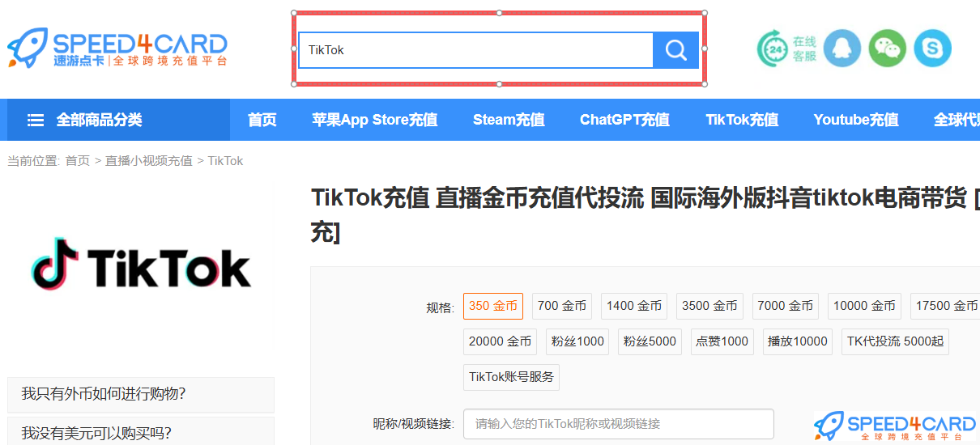Viewport: 980px width, 445px height.
Task: Select the 350 金币 option
Action: click(493, 306)
